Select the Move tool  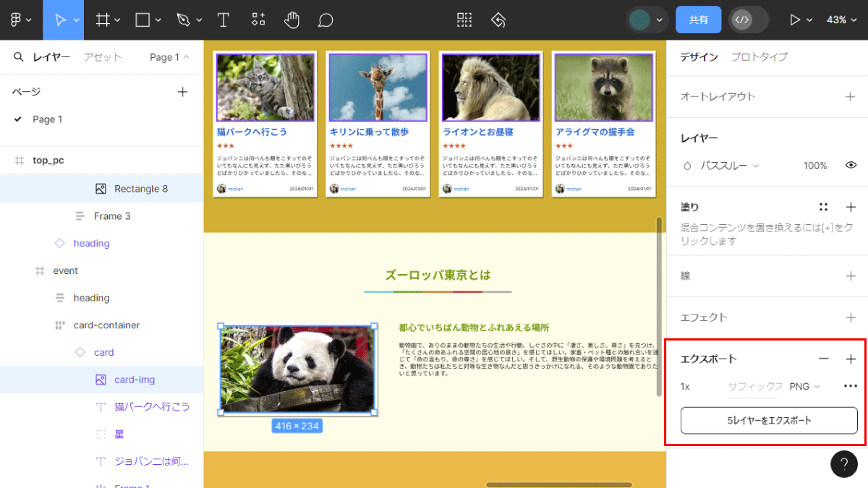60,20
